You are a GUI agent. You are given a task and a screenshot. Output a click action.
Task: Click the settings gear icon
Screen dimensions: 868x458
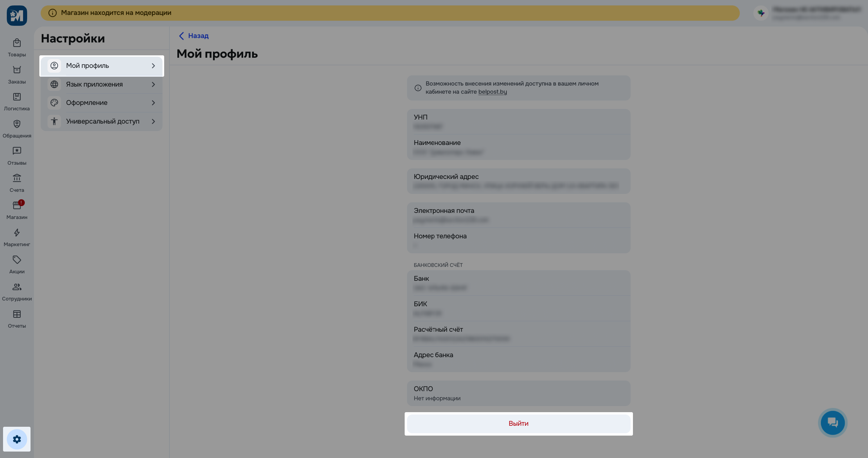pyautogui.click(x=17, y=439)
